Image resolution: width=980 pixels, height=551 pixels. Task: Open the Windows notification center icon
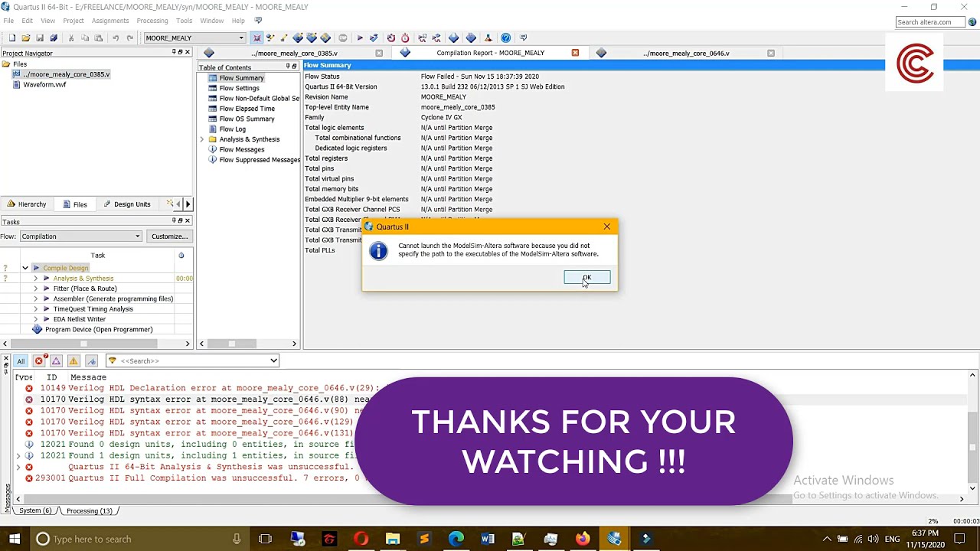pyautogui.click(x=959, y=539)
